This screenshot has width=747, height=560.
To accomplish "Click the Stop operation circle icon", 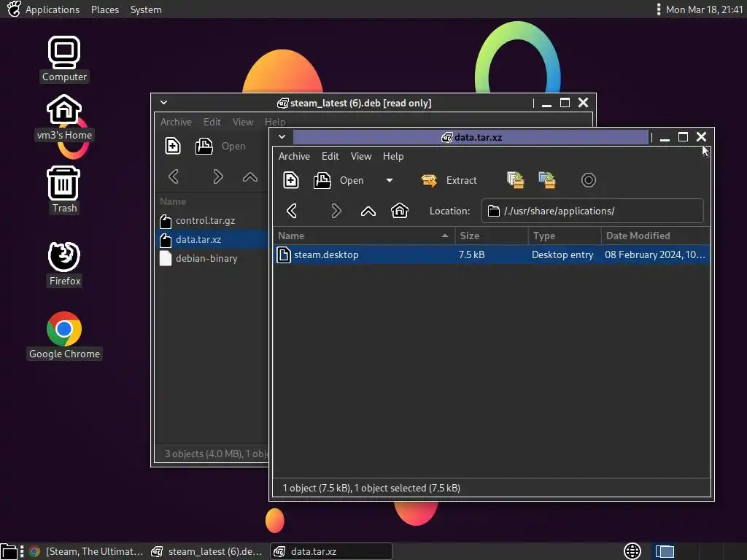I will (x=589, y=180).
